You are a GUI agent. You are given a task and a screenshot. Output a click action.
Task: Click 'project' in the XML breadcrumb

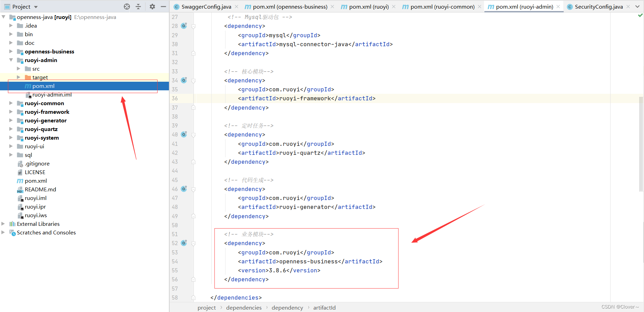point(207,308)
